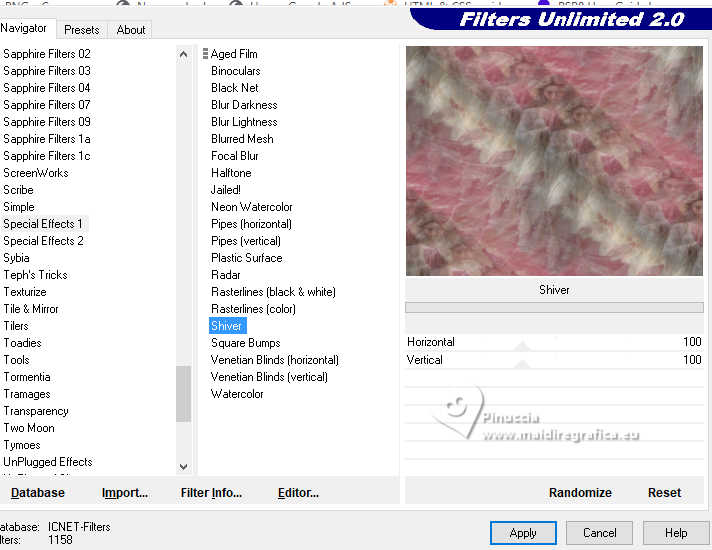Select Sapphire Filters 07 category
This screenshot has width=712, height=550.
(47, 105)
